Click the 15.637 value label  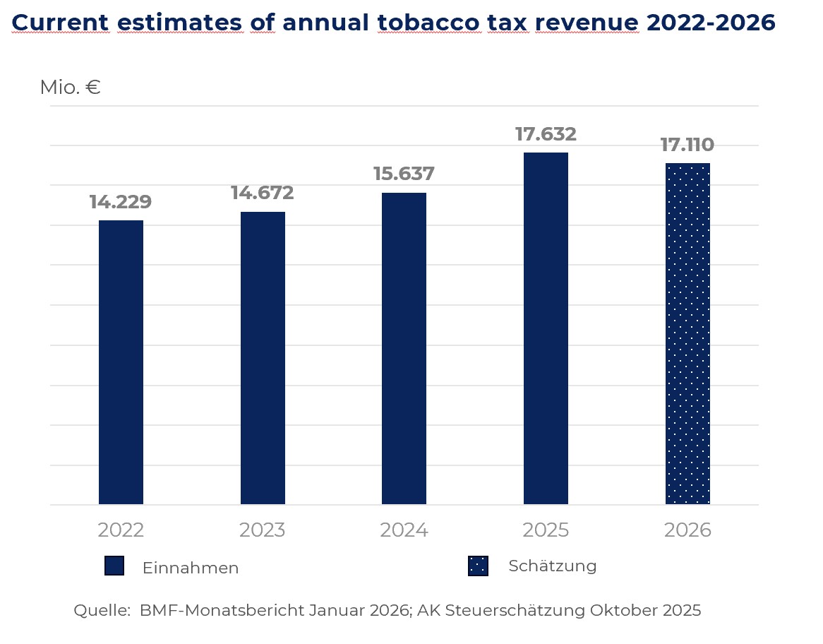(404, 174)
